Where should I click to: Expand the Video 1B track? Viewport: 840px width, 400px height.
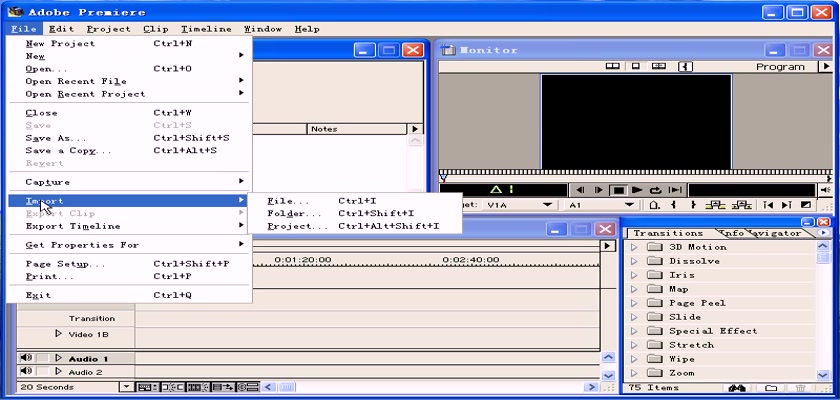[59, 334]
